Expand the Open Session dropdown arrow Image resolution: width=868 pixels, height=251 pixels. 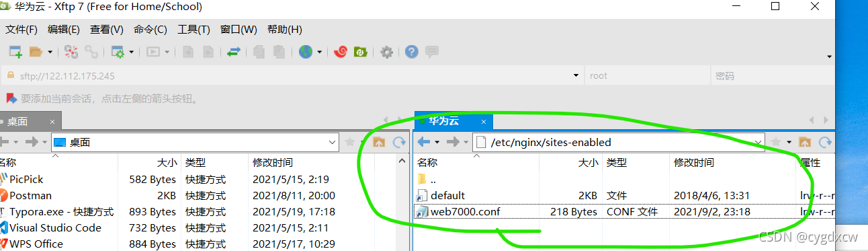coord(50,52)
